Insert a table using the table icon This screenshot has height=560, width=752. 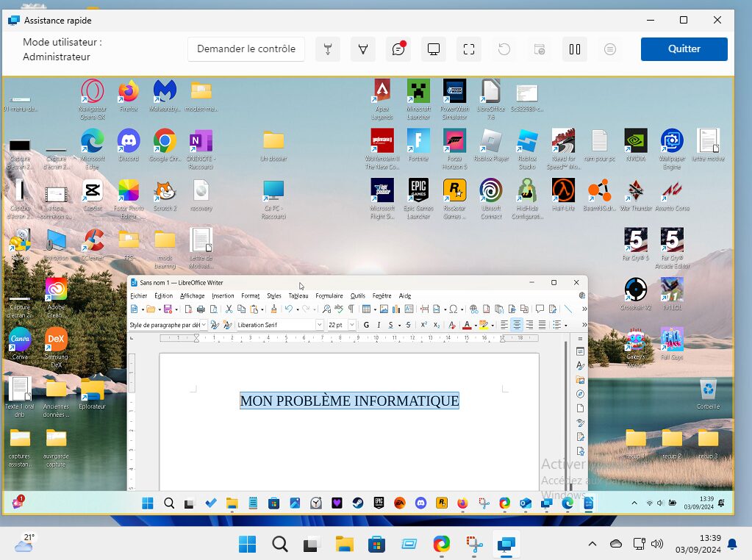(x=366, y=309)
